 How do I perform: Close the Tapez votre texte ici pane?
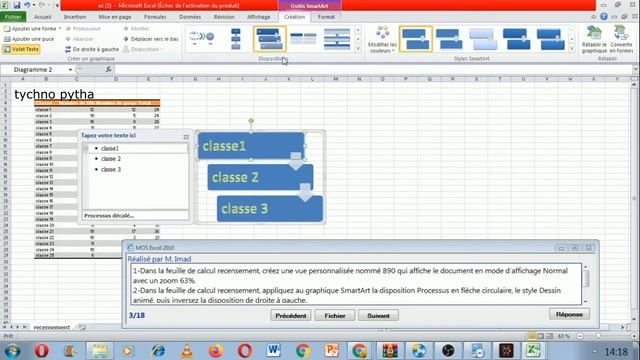[186, 137]
